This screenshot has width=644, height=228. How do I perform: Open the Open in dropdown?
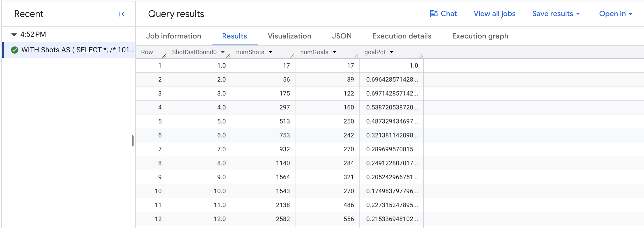pyautogui.click(x=616, y=14)
